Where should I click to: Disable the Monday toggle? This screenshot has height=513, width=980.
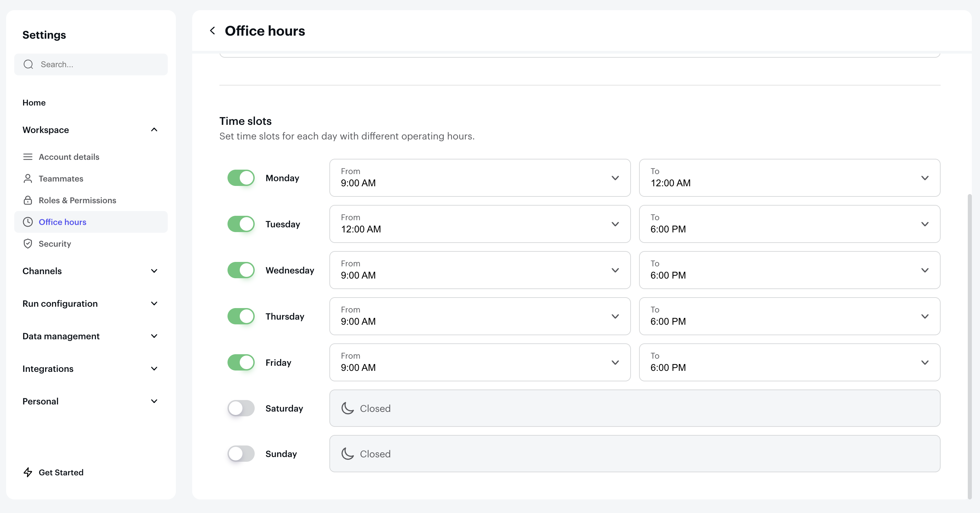click(x=241, y=178)
